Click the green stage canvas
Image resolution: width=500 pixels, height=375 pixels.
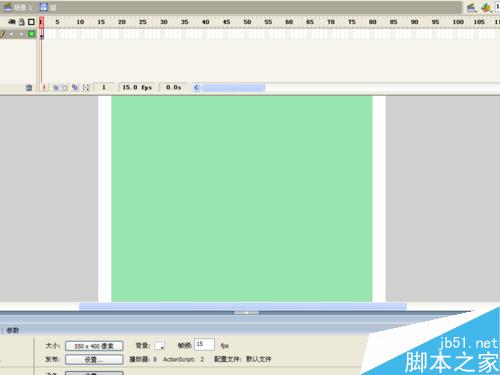242,199
